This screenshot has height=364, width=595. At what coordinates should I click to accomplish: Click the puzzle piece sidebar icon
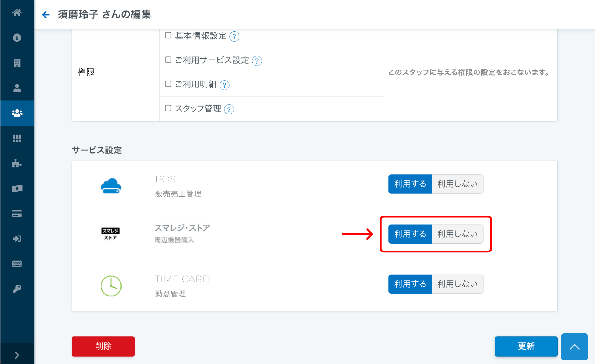17,163
